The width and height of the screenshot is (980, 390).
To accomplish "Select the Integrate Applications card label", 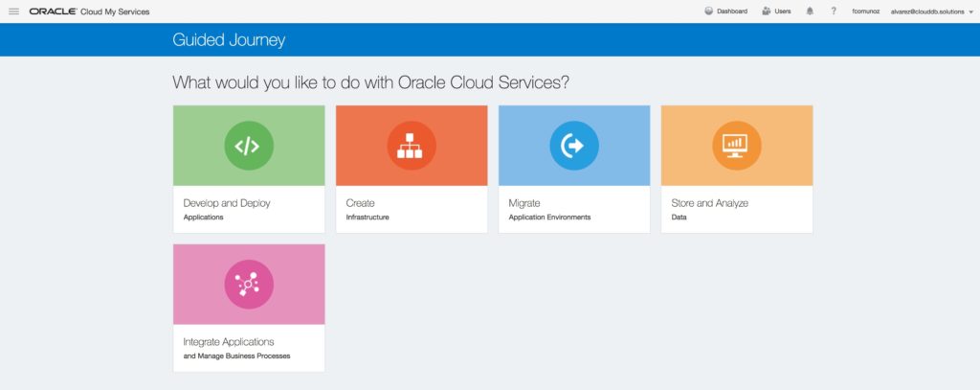I will pyautogui.click(x=229, y=342).
